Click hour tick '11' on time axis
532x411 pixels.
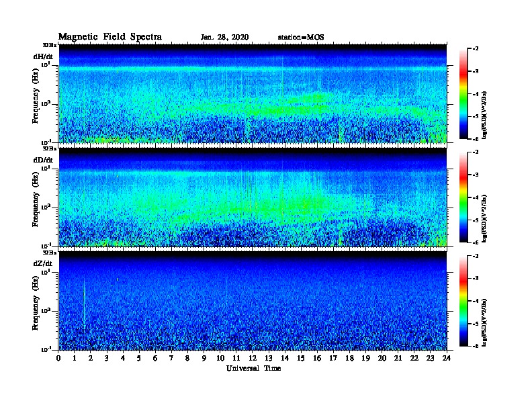click(x=236, y=359)
